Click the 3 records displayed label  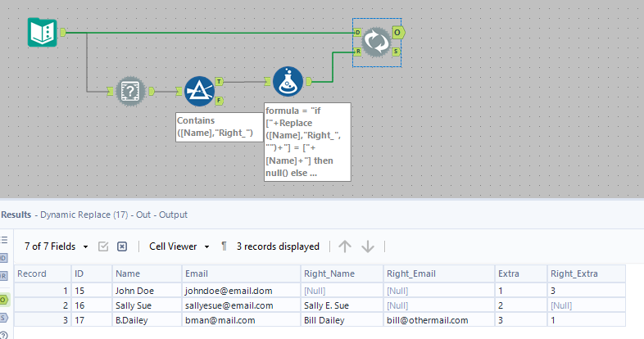[278, 246]
